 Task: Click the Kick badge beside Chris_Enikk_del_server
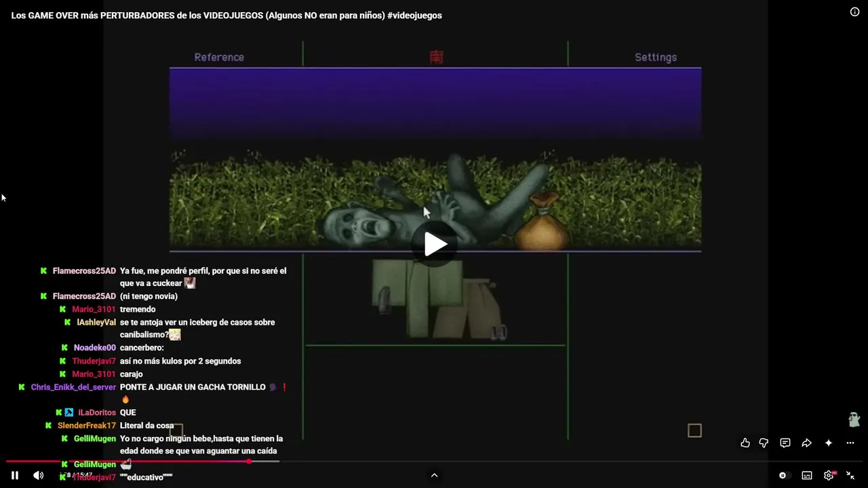22,388
